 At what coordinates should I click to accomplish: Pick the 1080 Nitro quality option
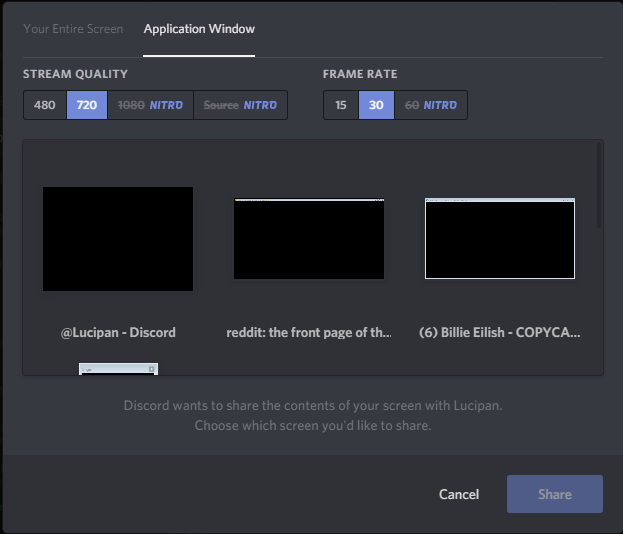(150, 105)
